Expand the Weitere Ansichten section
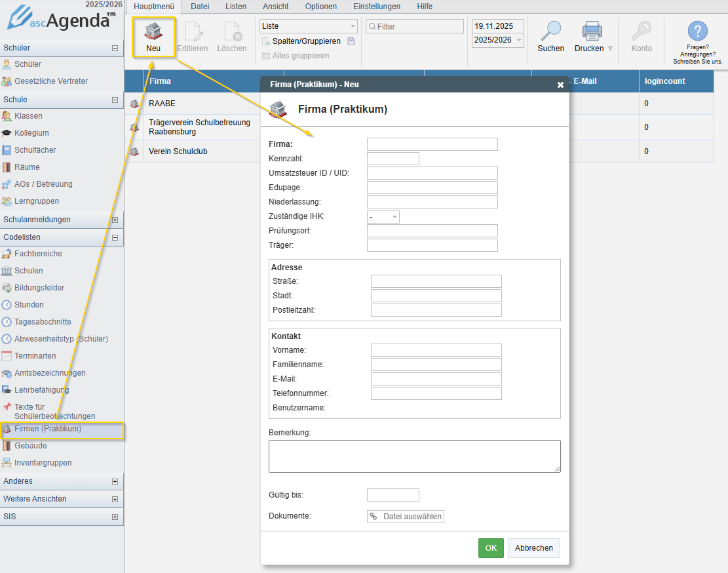Screen dimensions: 728x573 [x=115, y=499]
